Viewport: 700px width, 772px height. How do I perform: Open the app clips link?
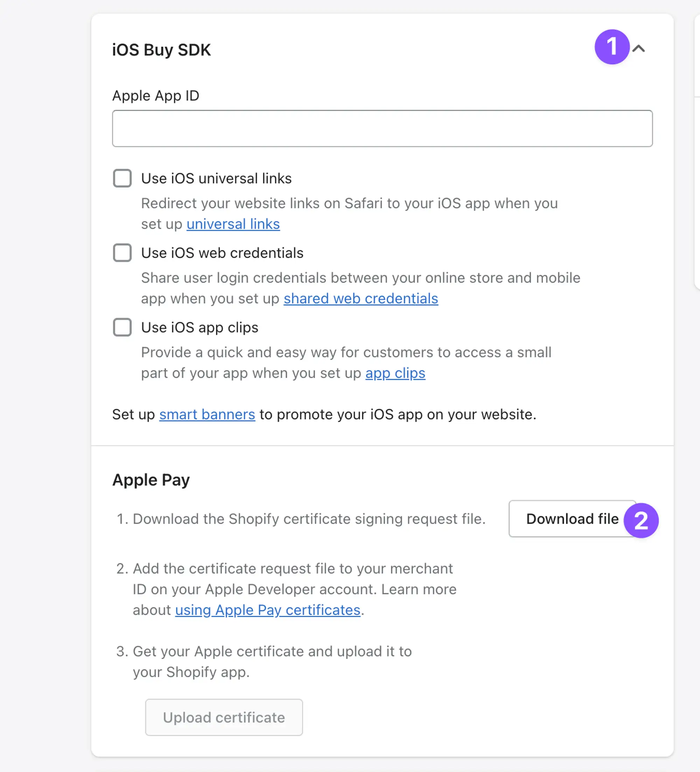tap(395, 373)
